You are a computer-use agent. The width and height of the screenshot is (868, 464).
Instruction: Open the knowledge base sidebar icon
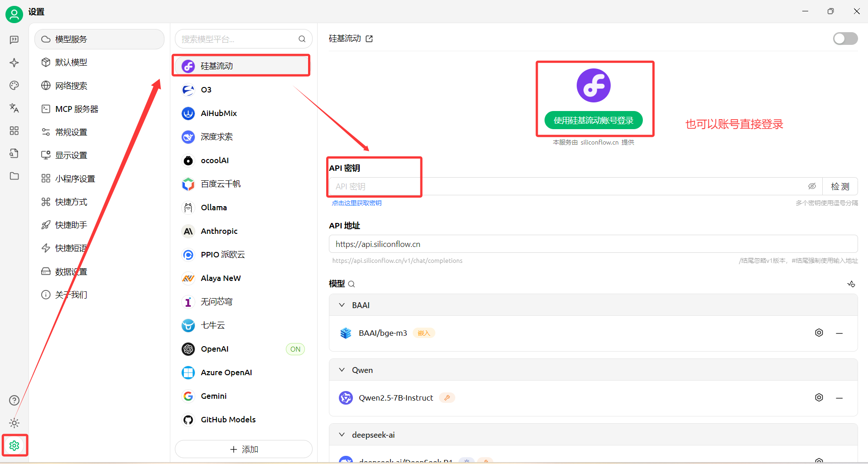(x=14, y=153)
